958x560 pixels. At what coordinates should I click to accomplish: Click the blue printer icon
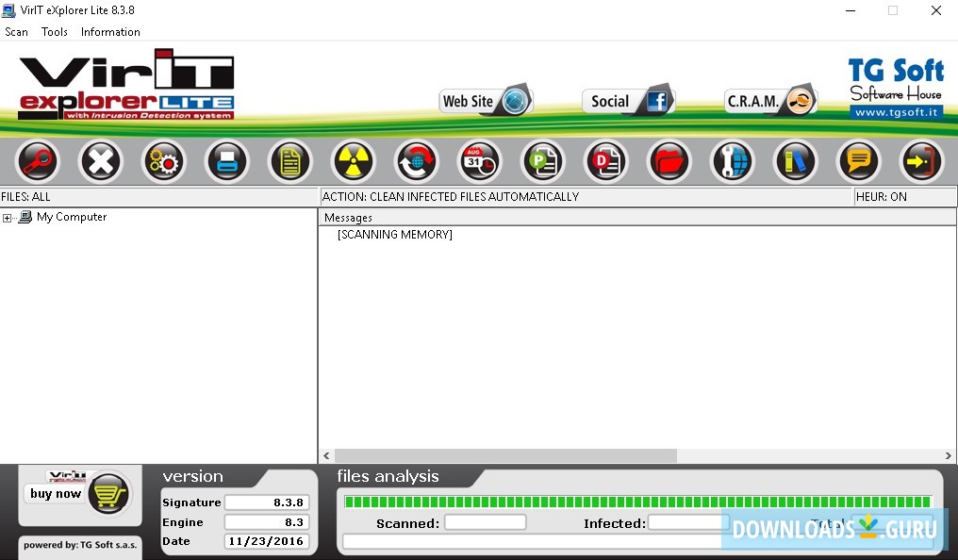pos(226,162)
